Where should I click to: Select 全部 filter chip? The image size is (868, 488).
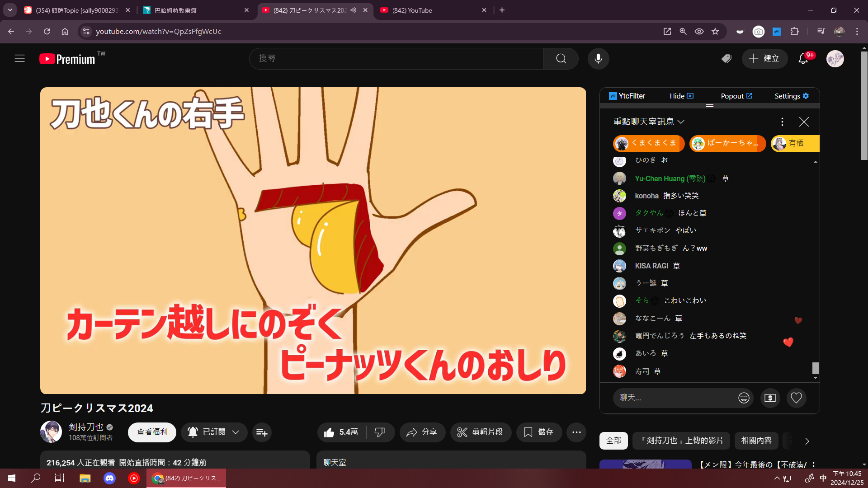coord(613,441)
